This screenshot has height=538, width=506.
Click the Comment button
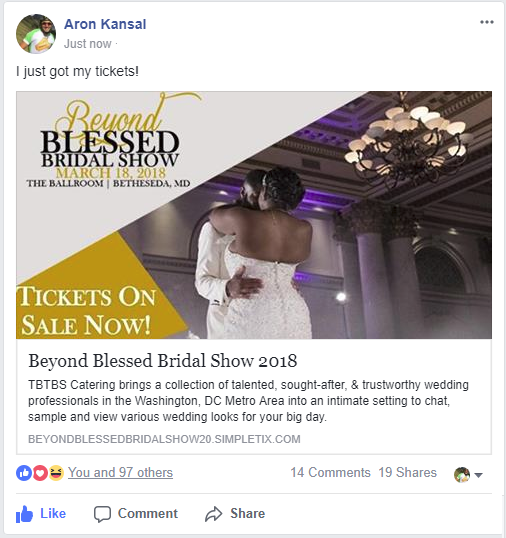136,514
